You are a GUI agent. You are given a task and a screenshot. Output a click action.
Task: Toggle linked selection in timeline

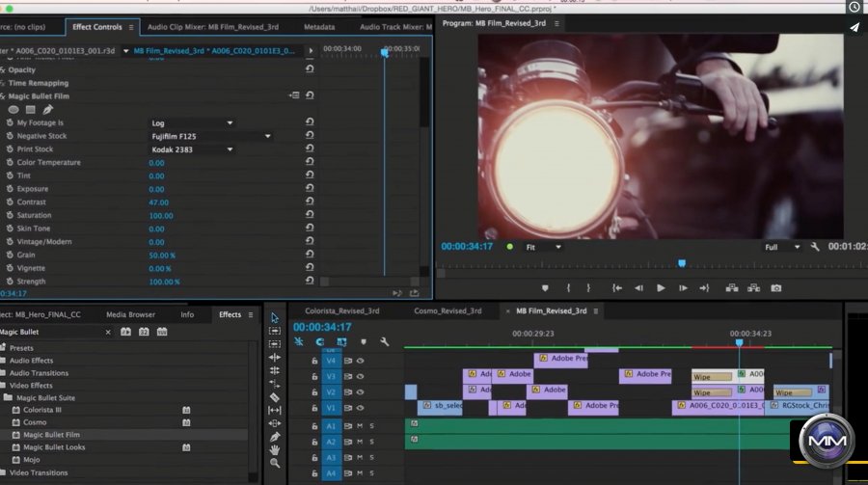click(341, 342)
